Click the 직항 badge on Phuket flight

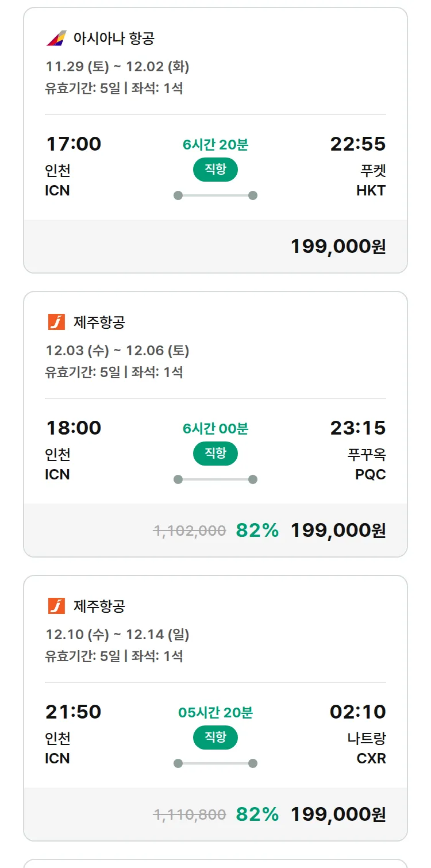tap(215, 170)
